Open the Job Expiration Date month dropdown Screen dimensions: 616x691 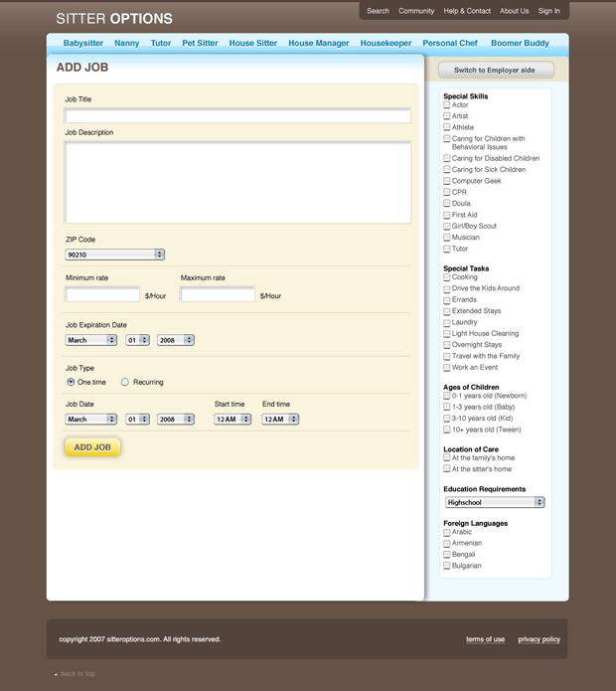point(91,340)
